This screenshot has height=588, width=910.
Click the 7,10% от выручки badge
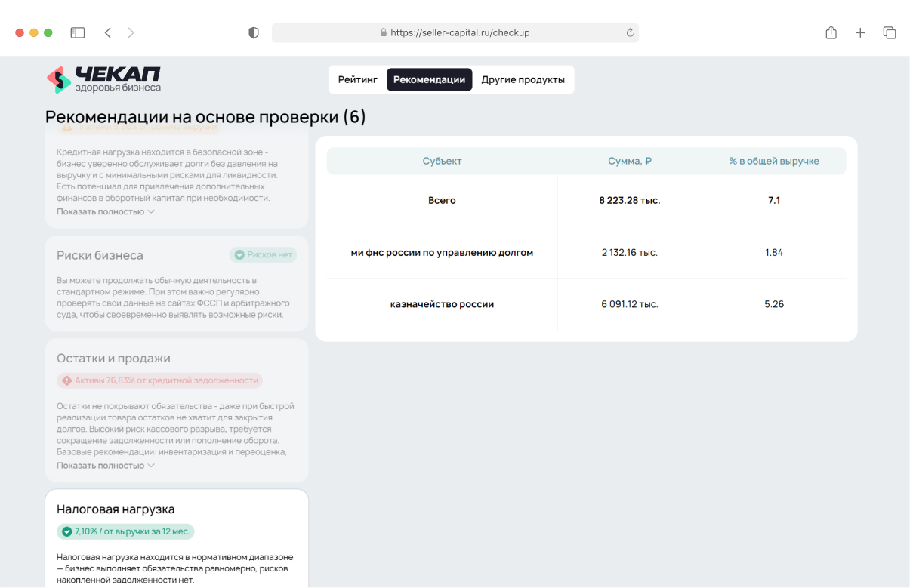coord(125,531)
